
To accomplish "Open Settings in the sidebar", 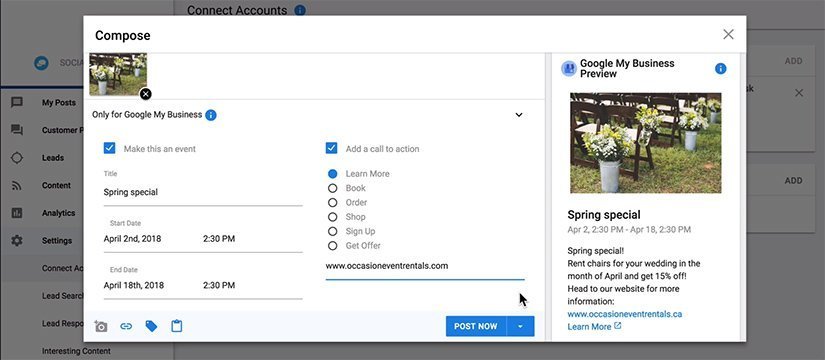I will pyautogui.click(x=57, y=241).
